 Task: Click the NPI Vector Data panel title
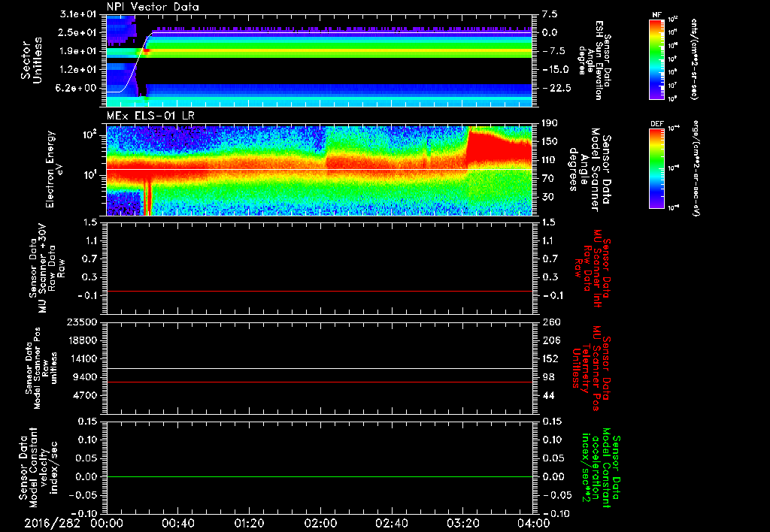153,7
